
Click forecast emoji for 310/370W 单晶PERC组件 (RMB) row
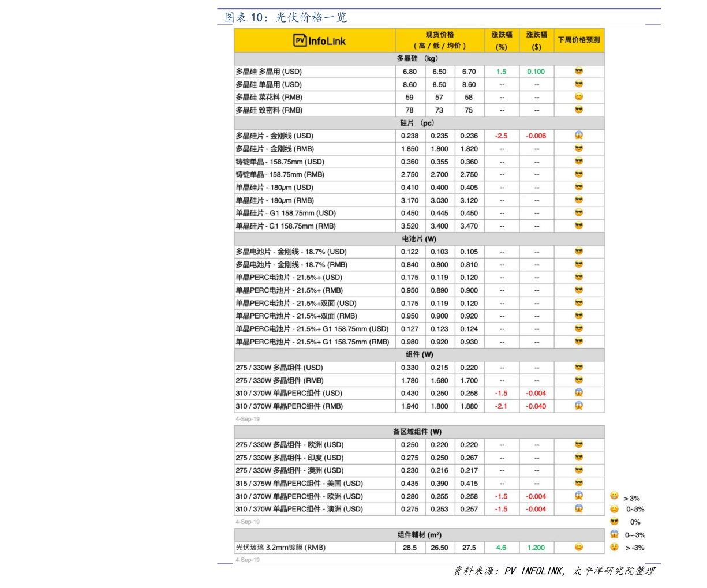[579, 406]
